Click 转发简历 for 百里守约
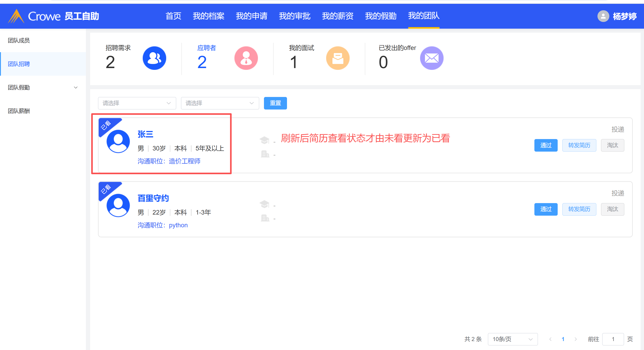 click(579, 209)
